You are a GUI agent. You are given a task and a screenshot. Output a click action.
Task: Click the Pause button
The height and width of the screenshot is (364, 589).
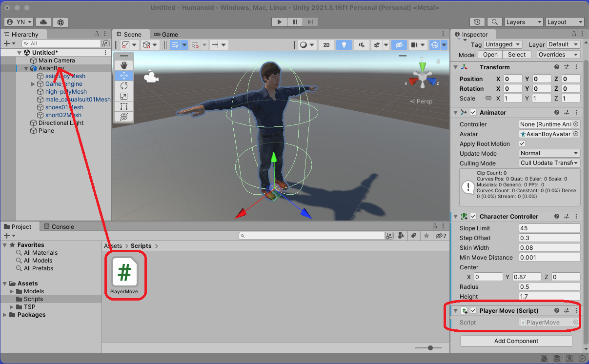(x=295, y=22)
